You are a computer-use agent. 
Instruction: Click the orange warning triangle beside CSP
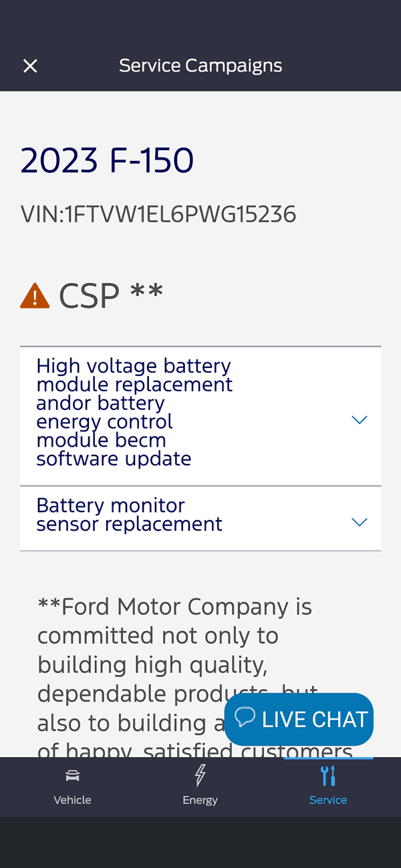35,294
